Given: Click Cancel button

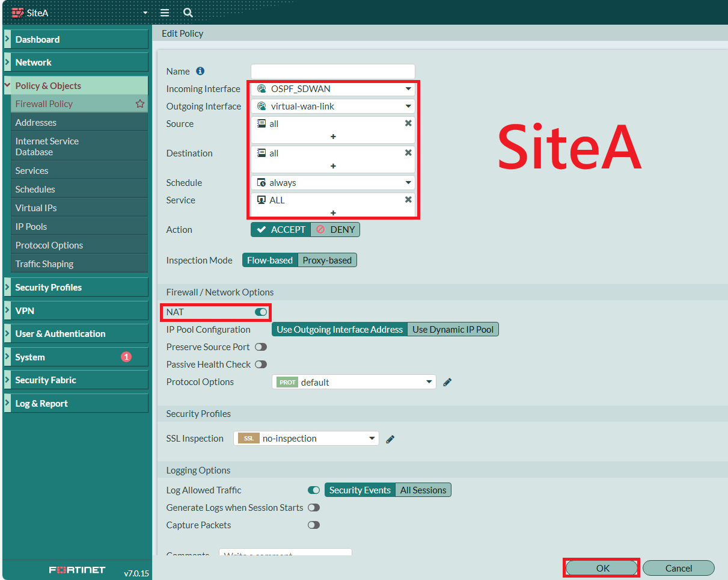Looking at the screenshot, I should [x=679, y=568].
